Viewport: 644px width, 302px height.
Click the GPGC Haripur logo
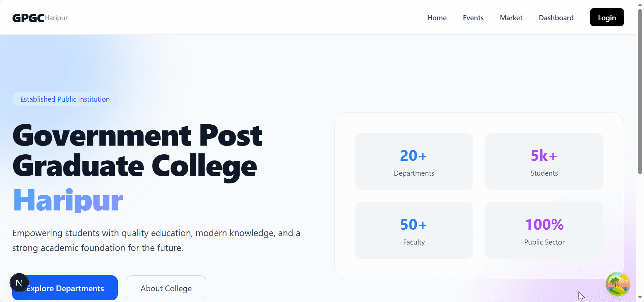tap(39, 18)
